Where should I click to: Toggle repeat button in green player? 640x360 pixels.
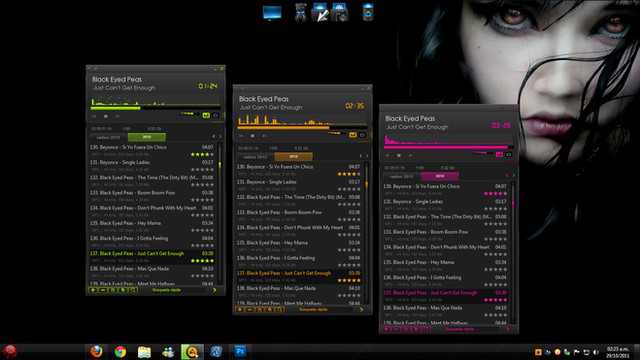point(206,116)
